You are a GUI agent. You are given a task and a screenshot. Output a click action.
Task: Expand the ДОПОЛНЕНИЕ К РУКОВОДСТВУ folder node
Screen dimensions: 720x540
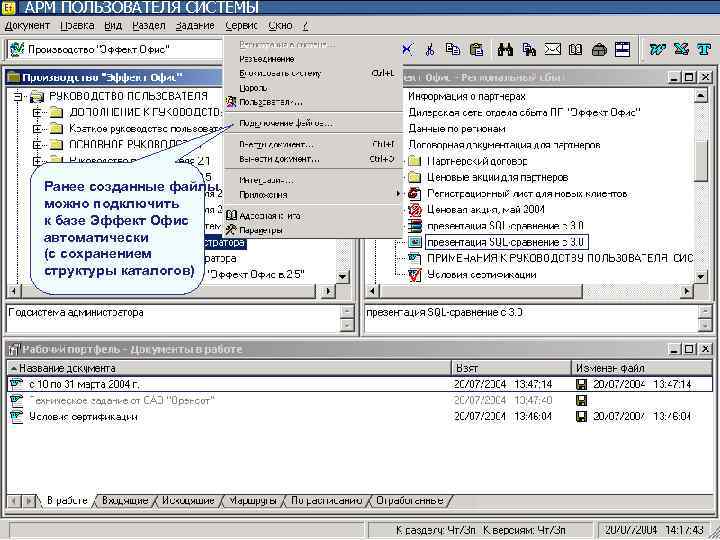pos(37,112)
